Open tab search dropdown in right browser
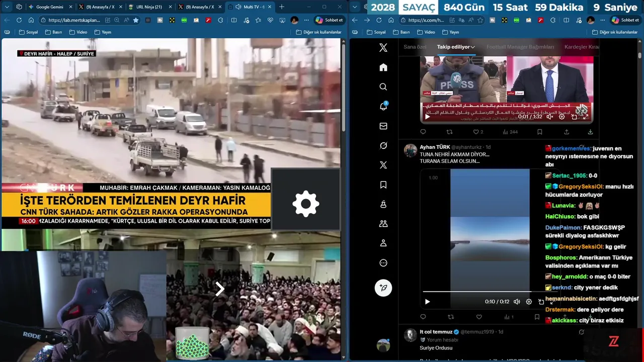Screen dimensions: 644x362 coord(356,7)
